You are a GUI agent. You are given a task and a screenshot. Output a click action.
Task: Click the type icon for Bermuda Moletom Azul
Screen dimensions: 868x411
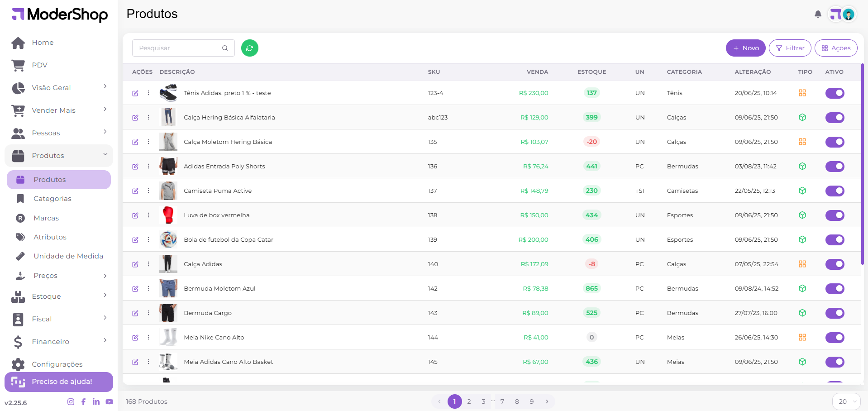click(x=802, y=288)
